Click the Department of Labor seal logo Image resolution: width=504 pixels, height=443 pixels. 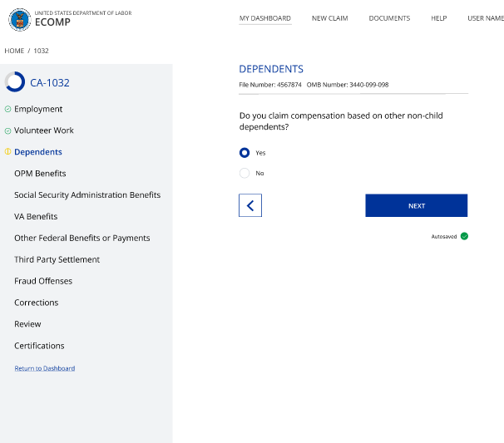tap(19, 19)
